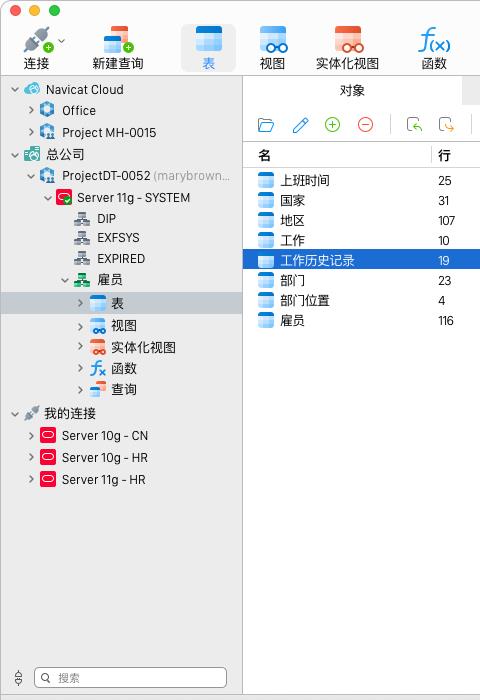
Task: Click the 函数 functions toolbar icon
Action: (434, 48)
